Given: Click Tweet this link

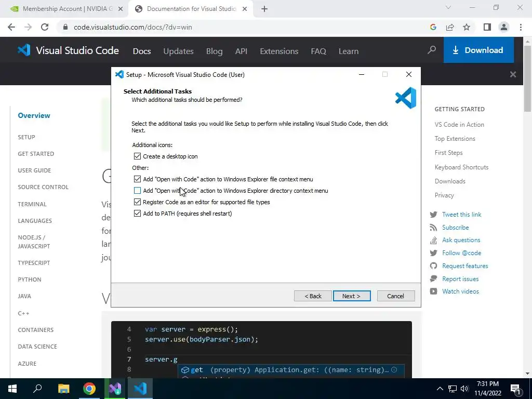Looking at the screenshot, I should click(x=461, y=215).
